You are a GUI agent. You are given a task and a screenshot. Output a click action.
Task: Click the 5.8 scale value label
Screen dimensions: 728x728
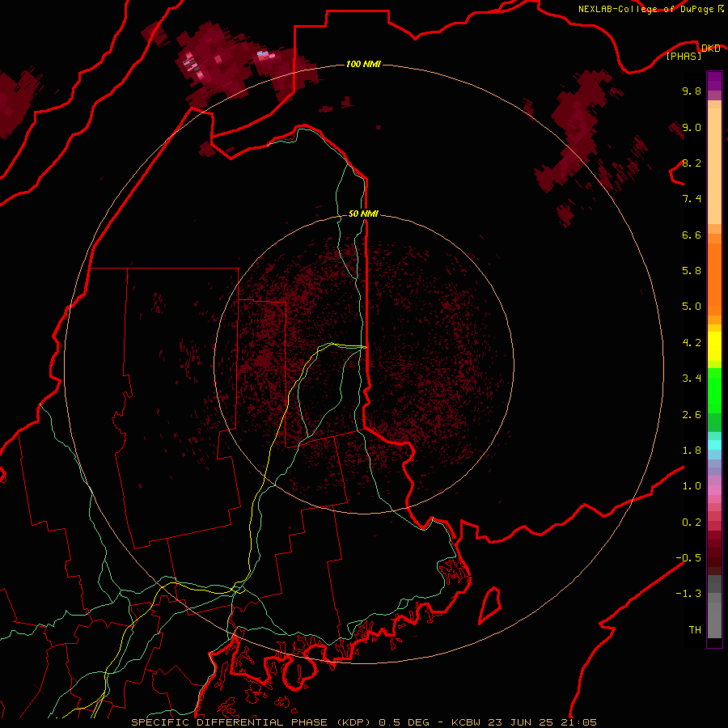pos(692,271)
